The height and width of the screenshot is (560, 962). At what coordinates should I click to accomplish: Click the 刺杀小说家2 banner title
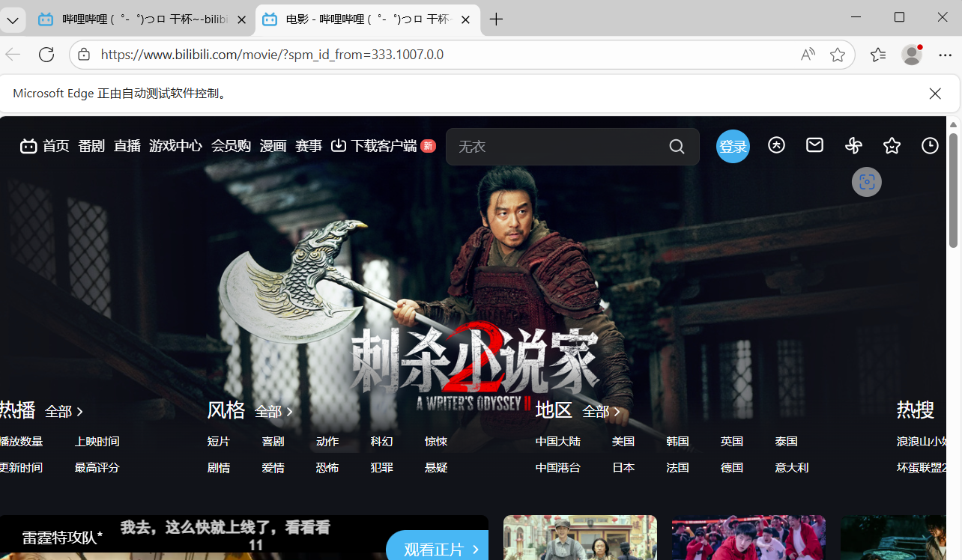tap(474, 367)
